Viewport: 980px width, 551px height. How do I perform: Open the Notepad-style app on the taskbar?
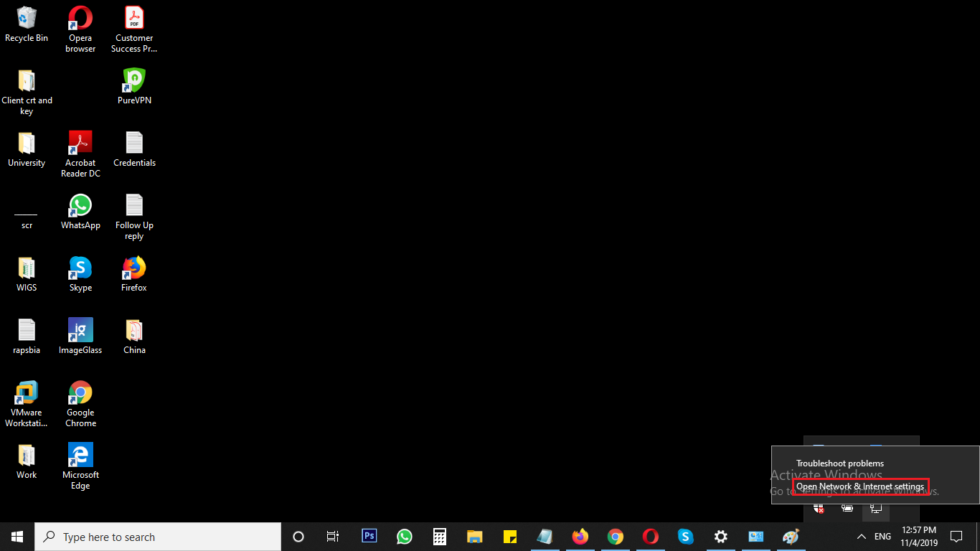tap(545, 537)
